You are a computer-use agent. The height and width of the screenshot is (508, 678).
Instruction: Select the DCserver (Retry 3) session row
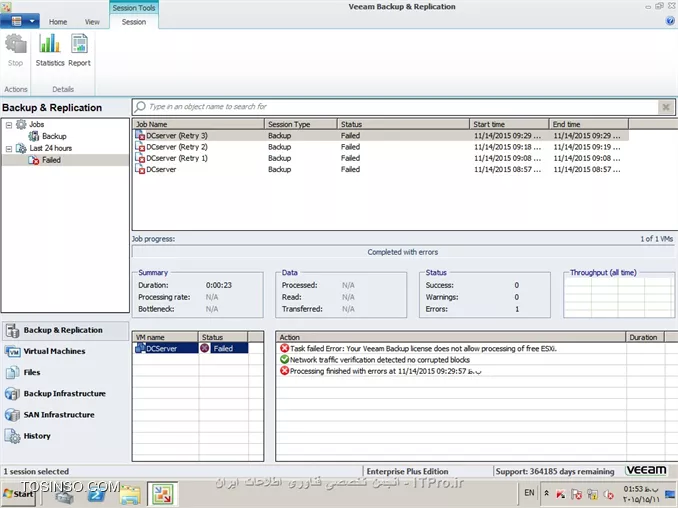(381, 136)
